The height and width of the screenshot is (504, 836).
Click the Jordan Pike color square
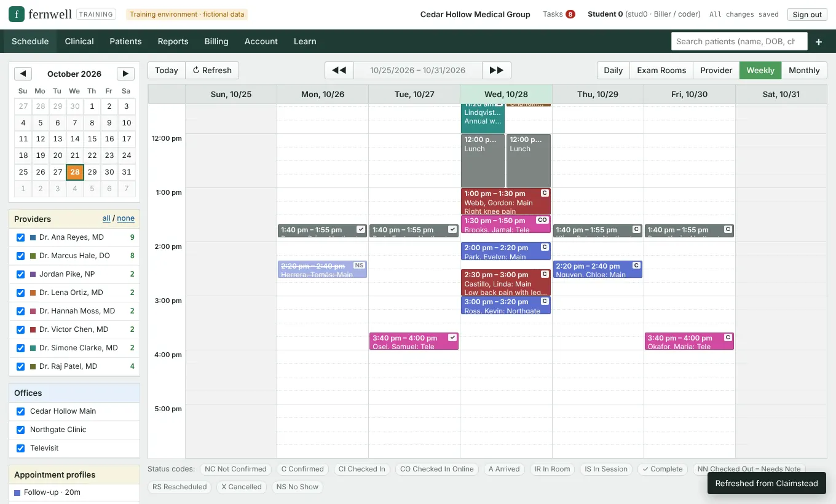(33, 274)
